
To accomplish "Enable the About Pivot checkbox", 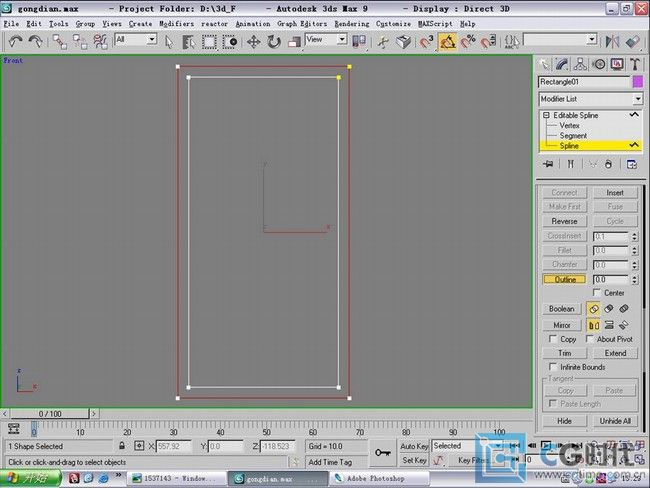I will [x=589, y=339].
